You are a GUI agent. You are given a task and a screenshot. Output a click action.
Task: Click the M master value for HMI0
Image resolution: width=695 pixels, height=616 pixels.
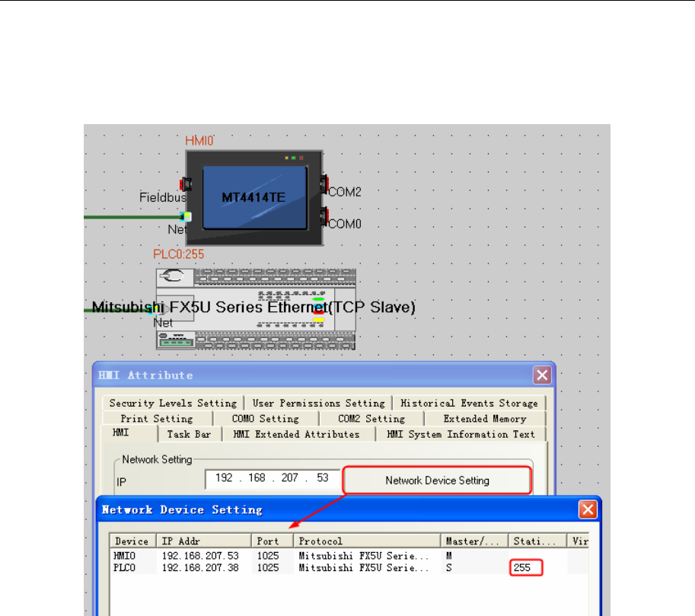pos(449,556)
